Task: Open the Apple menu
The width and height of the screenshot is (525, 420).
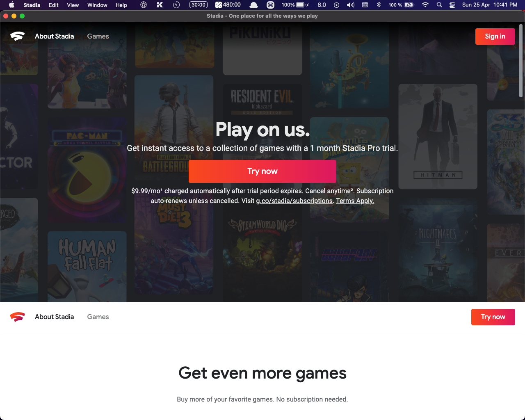Action: pos(11,5)
